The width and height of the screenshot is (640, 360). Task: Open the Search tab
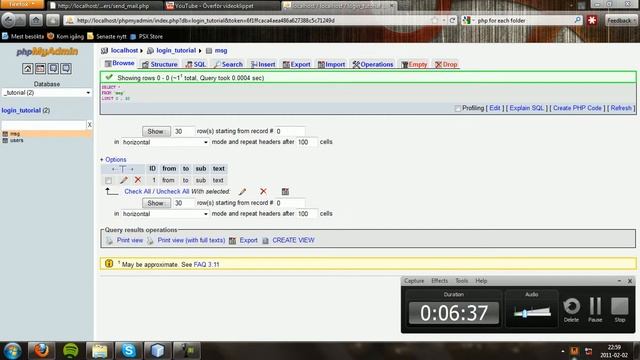228,64
